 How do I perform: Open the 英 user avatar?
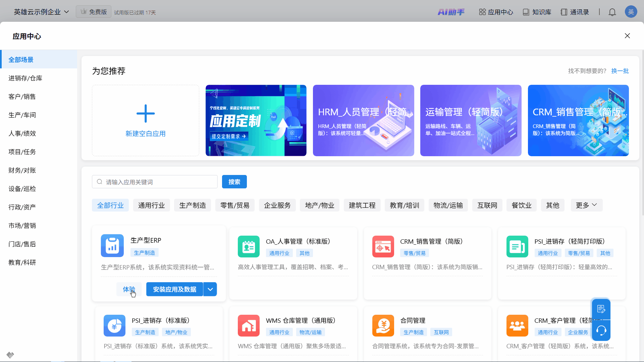(x=631, y=12)
